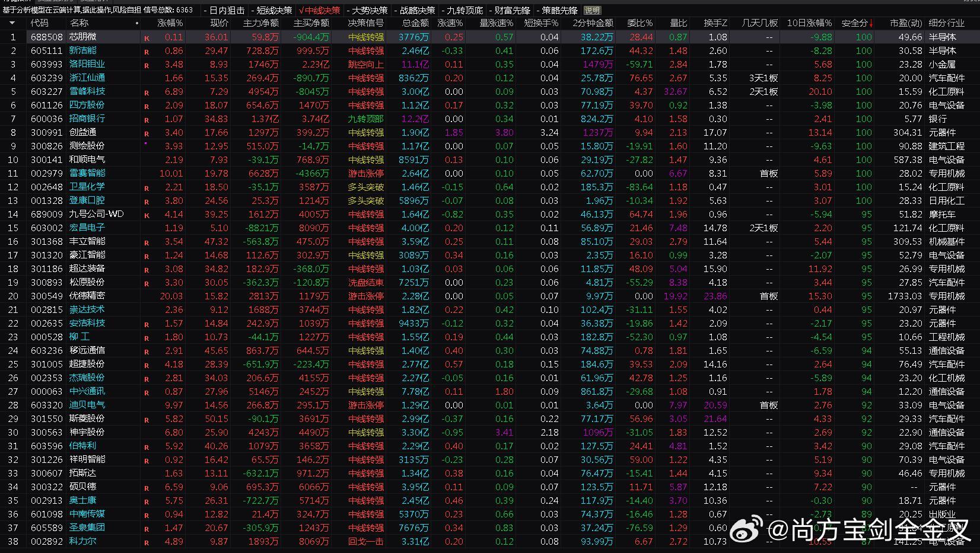Click row number 25
Viewport: 980px width, 553px height.
tap(13, 364)
